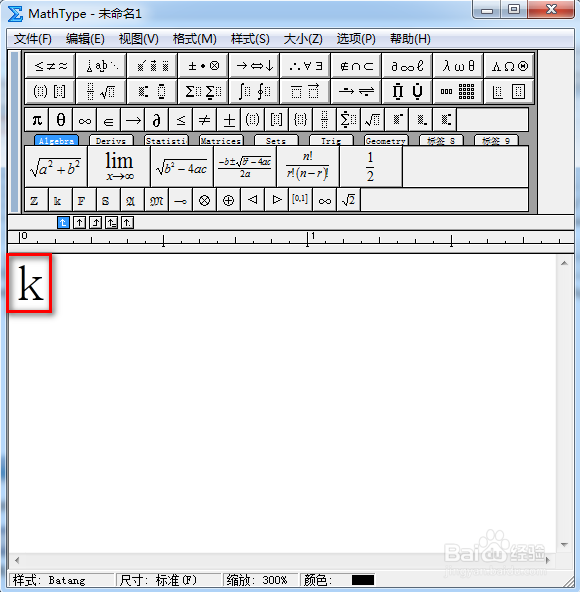Open the operator symbols palette (±•⊗)
The height and width of the screenshot is (592, 580).
click(x=203, y=66)
